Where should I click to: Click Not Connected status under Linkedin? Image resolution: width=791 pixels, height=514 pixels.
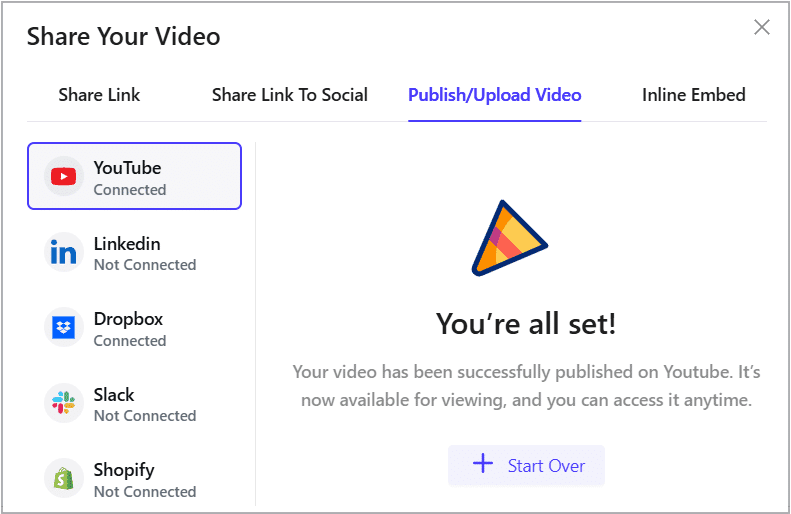[x=145, y=265]
